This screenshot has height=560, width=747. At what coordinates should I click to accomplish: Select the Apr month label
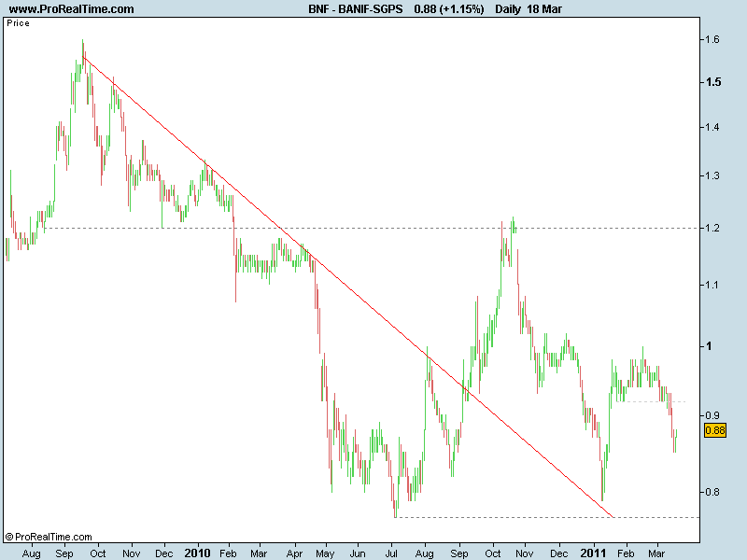click(294, 553)
